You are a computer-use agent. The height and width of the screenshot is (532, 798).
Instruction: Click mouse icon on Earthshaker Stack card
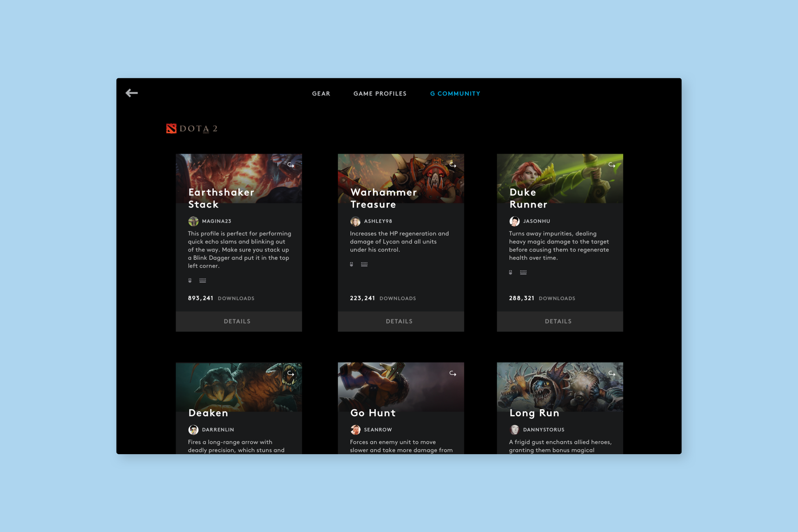190,281
